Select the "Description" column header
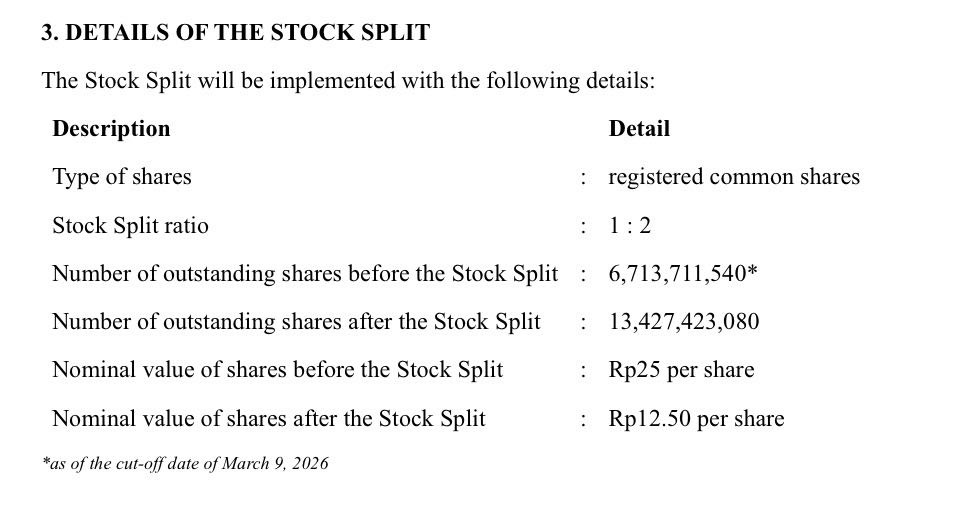 [111, 129]
